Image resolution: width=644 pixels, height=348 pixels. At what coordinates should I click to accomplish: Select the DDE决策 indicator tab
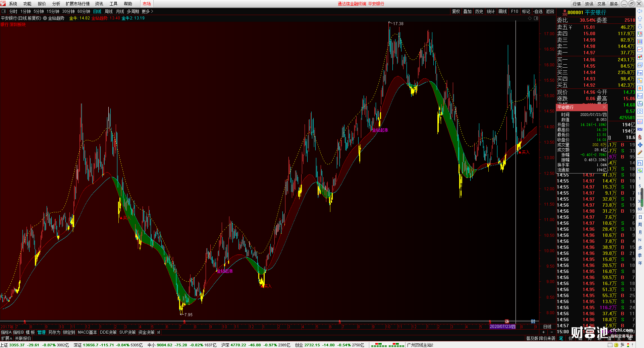tap(108, 332)
